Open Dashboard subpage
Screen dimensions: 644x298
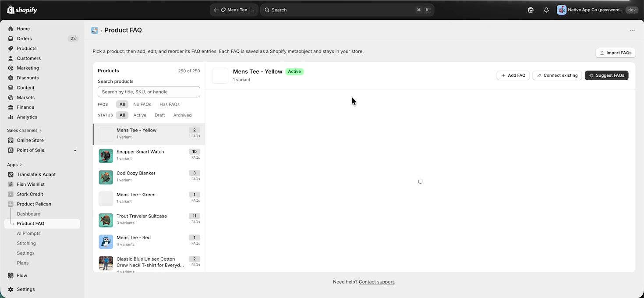(x=29, y=214)
